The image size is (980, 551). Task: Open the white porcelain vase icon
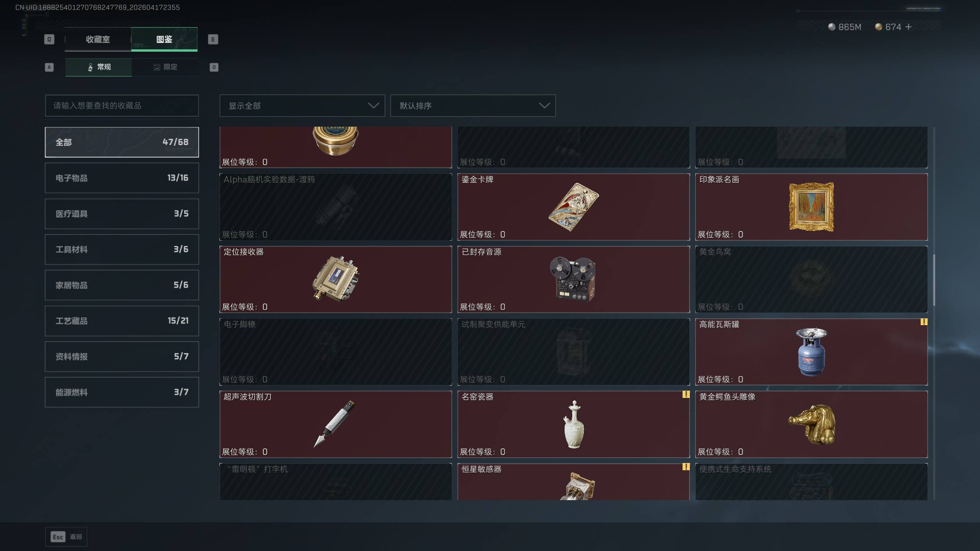[x=573, y=424]
